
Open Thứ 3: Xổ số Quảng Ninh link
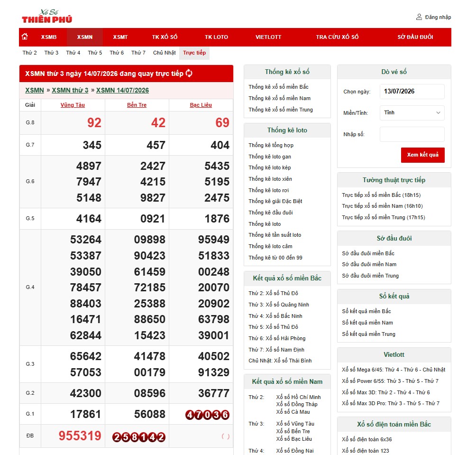point(279,305)
